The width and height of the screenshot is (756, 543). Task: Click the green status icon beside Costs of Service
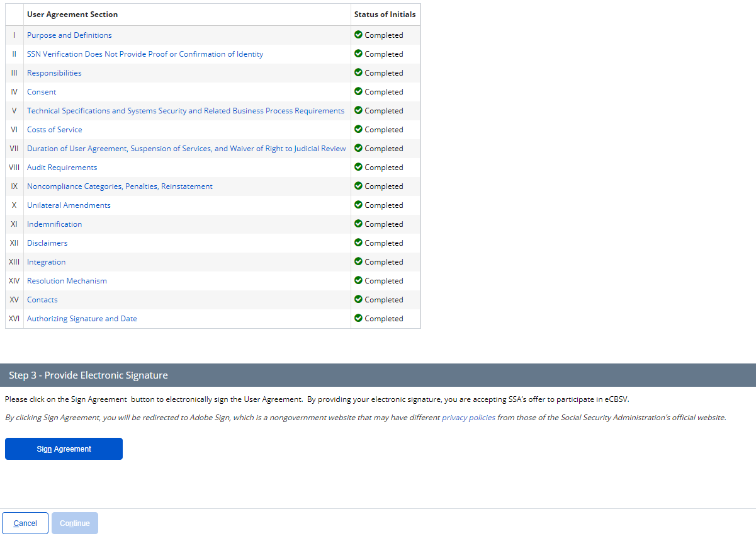(358, 129)
